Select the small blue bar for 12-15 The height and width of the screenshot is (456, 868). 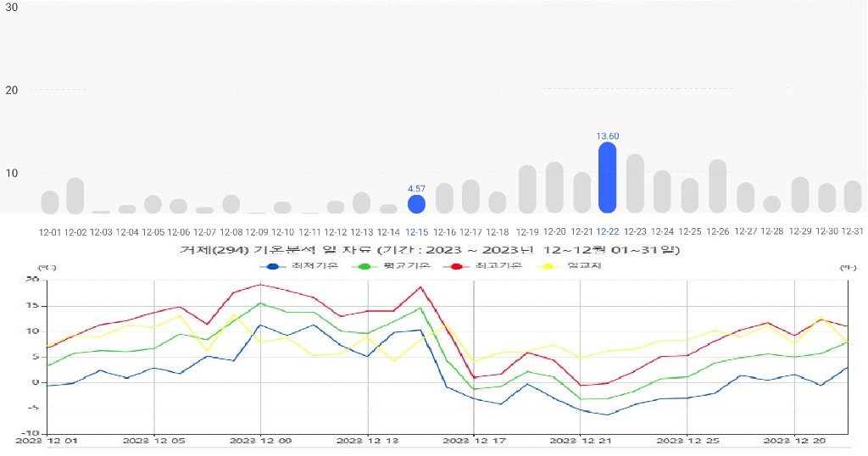click(416, 204)
